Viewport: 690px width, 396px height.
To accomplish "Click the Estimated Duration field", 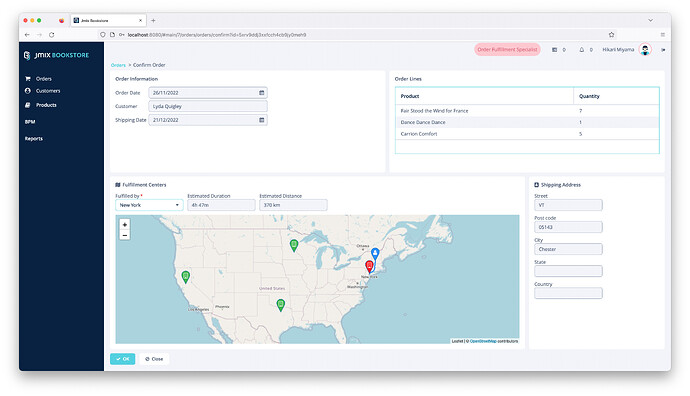I will (x=221, y=205).
